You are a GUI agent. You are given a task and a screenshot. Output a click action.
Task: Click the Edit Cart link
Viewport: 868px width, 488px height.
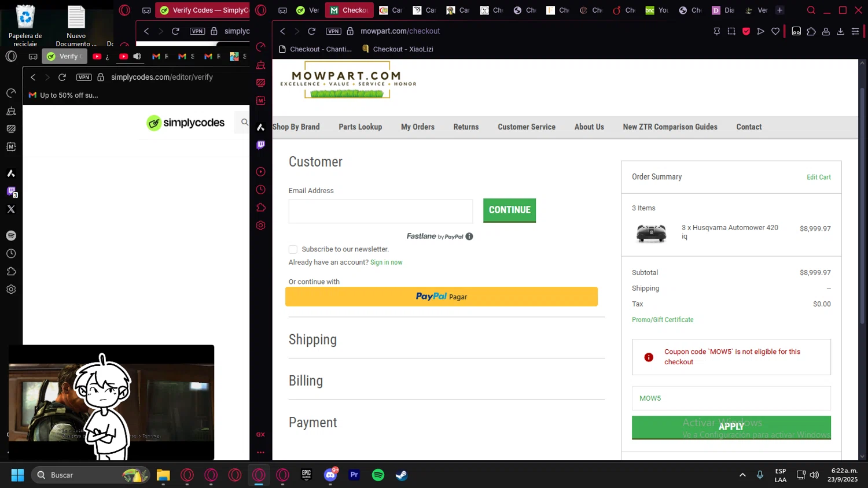(x=818, y=178)
